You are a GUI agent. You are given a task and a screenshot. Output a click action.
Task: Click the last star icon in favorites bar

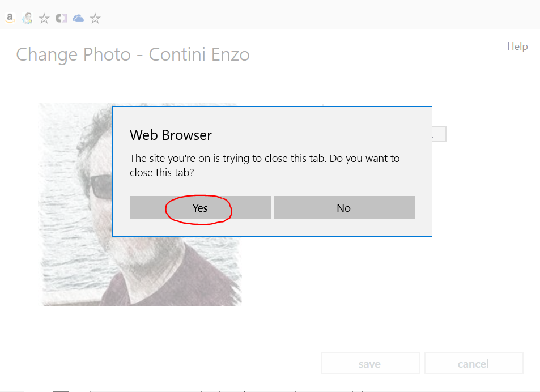point(95,19)
